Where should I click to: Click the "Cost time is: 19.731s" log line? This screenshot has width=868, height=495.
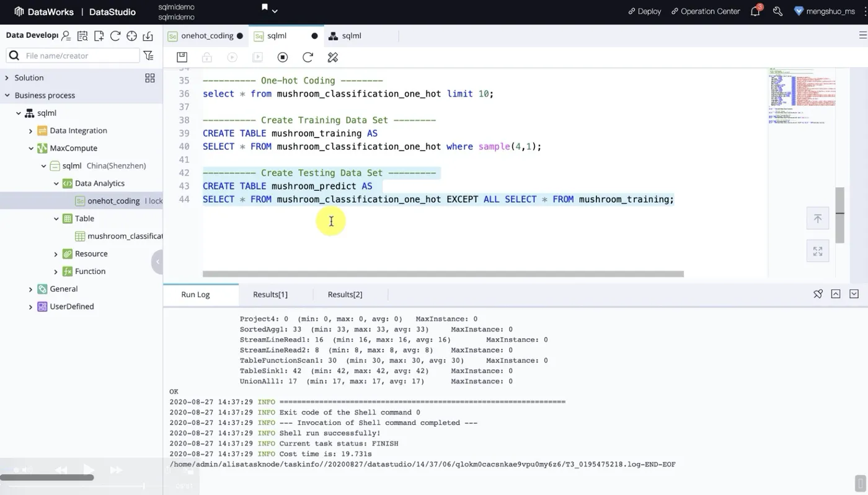[x=325, y=454]
